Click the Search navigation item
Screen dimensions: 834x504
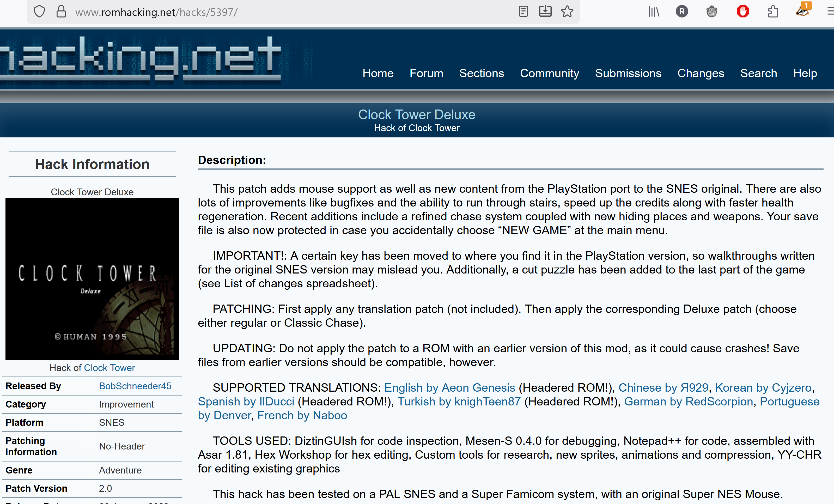coord(758,73)
